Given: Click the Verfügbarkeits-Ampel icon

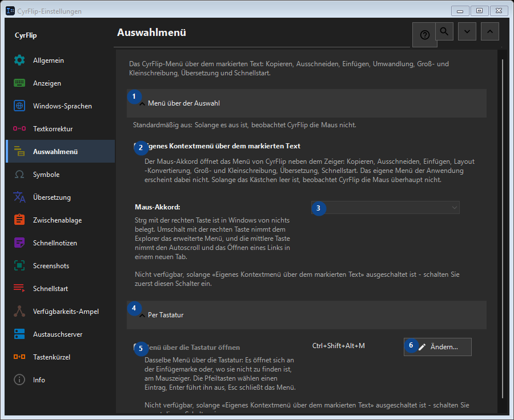Looking at the screenshot, I should click(19, 311).
